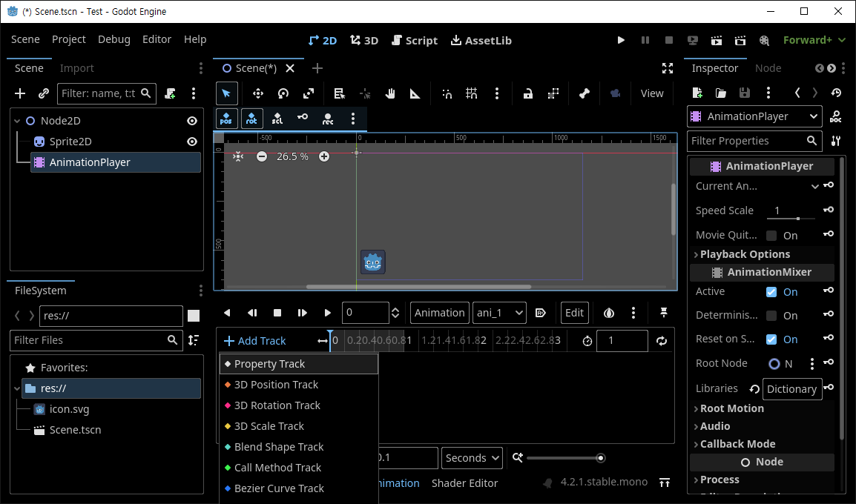Create a new resource in Inspector

pos(697,93)
